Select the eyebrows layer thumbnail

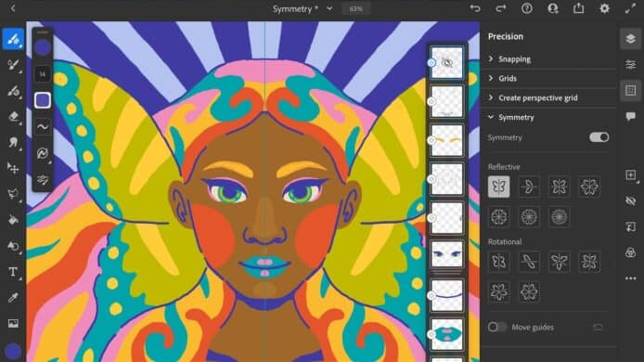447,140
